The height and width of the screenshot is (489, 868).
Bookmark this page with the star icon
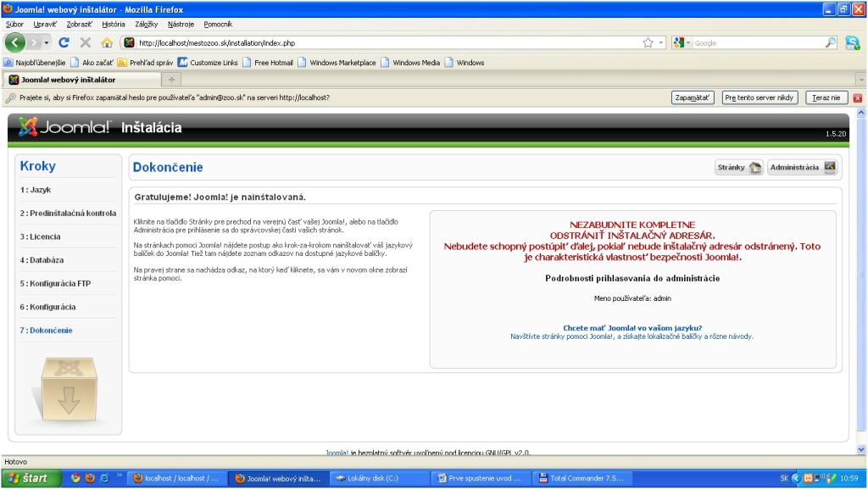(648, 42)
